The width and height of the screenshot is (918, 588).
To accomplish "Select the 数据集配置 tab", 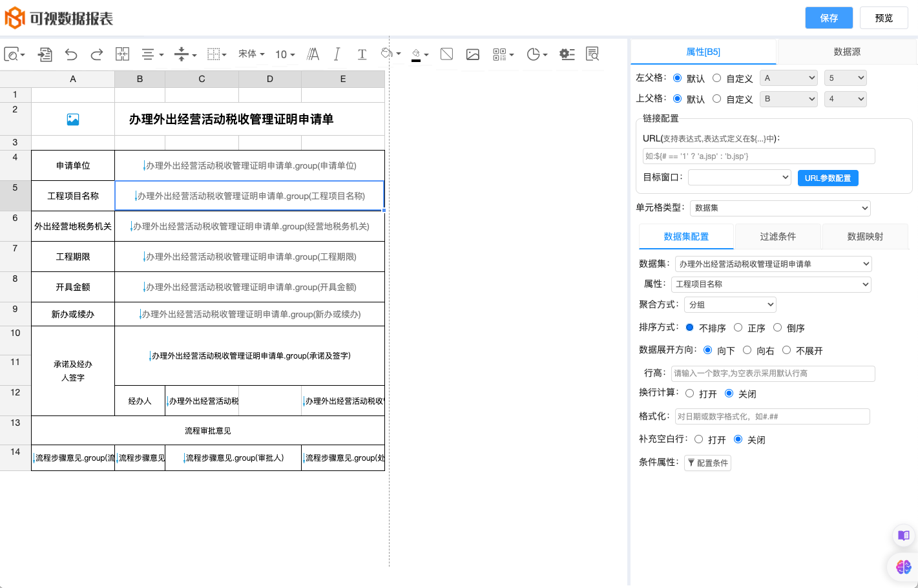I will pos(686,236).
